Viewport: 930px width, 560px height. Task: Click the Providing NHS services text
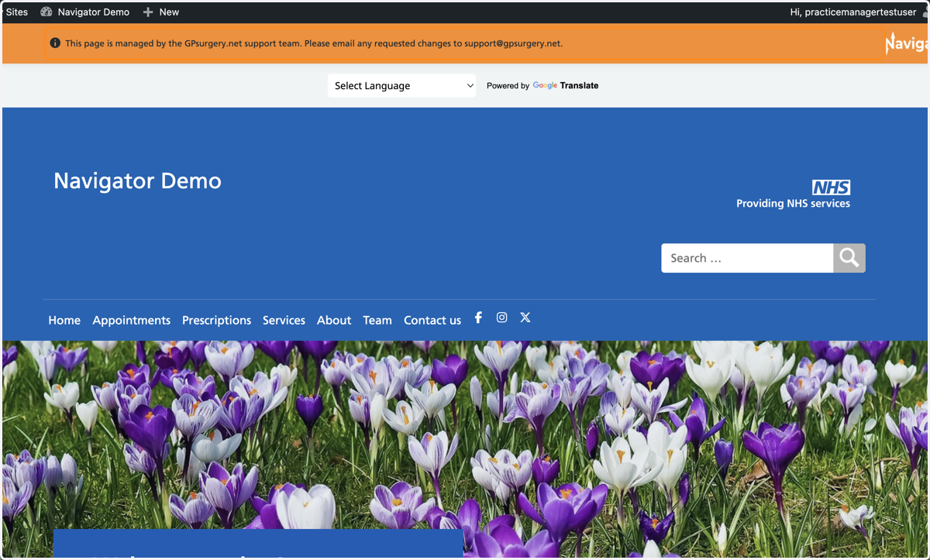tap(793, 204)
